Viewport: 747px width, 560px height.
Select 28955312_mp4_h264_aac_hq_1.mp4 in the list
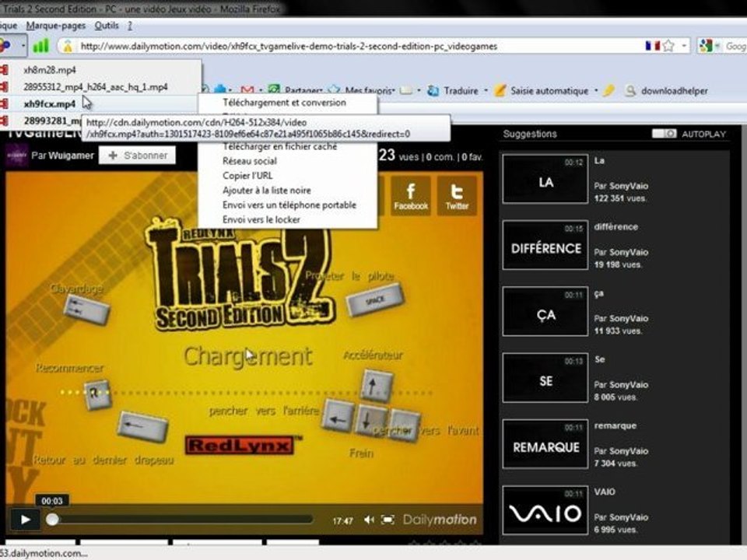click(x=100, y=87)
